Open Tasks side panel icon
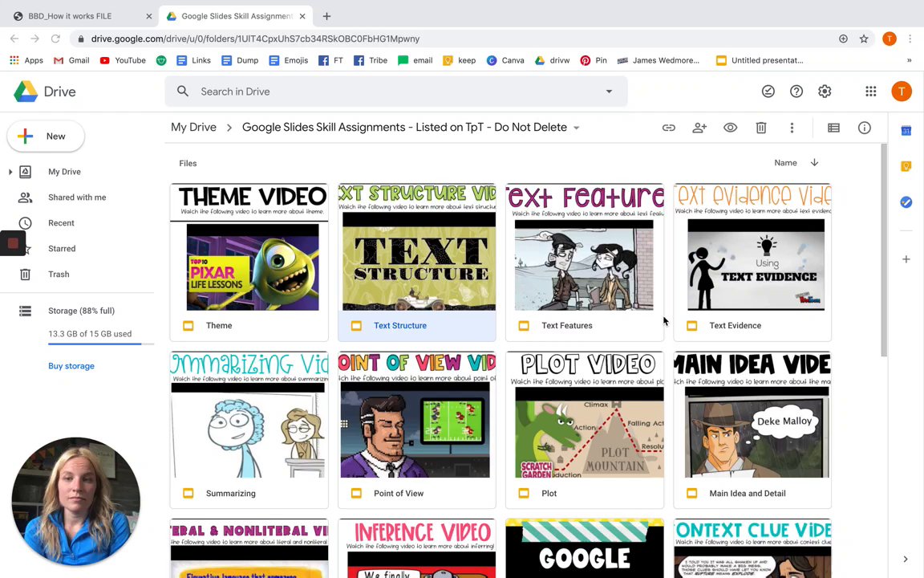This screenshot has width=924, height=578. point(906,202)
